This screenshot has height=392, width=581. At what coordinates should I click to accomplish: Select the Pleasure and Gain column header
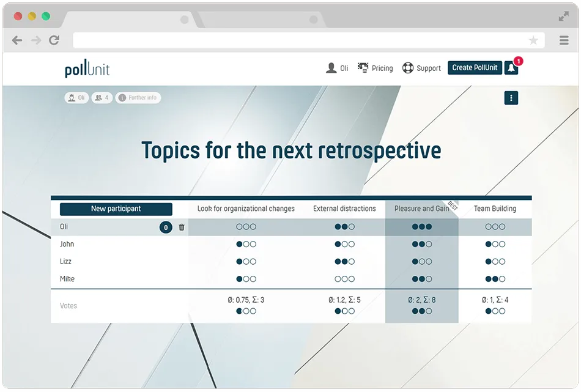(x=421, y=209)
